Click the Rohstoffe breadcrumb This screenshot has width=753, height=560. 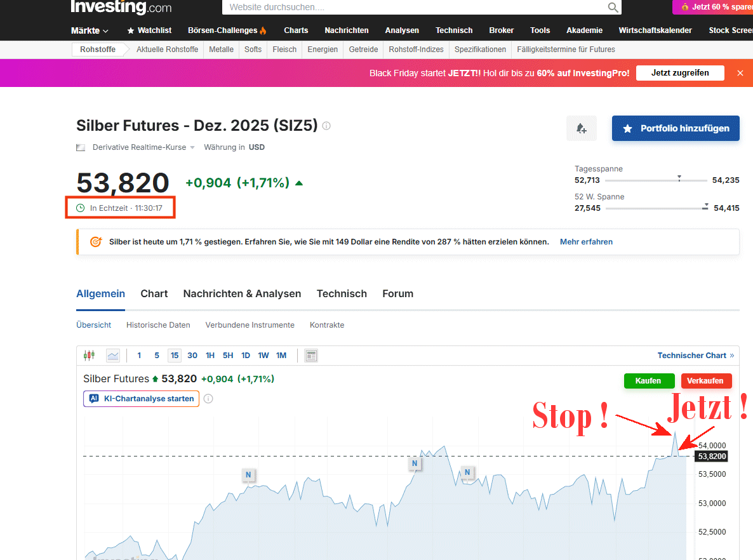[98, 50]
